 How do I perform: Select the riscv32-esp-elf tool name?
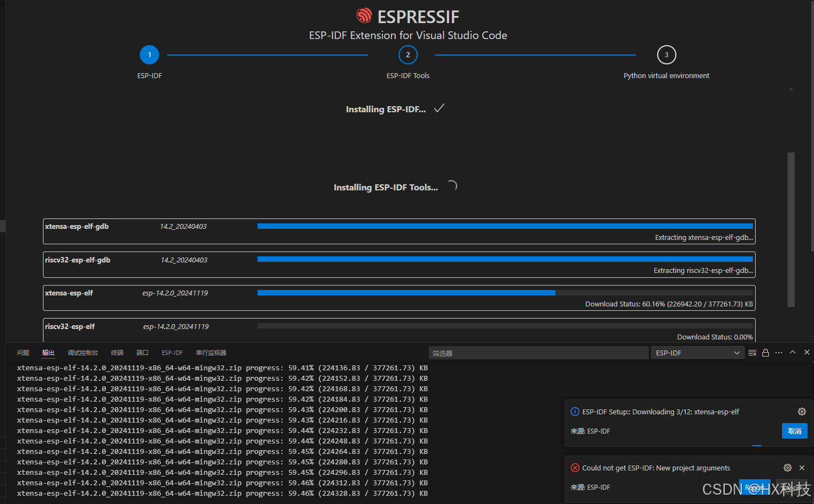click(70, 326)
